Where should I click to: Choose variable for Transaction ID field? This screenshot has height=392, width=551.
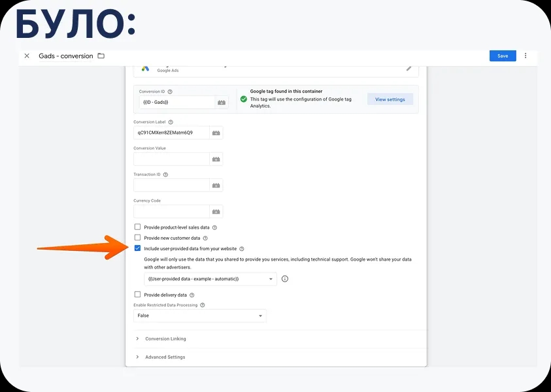point(216,185)
